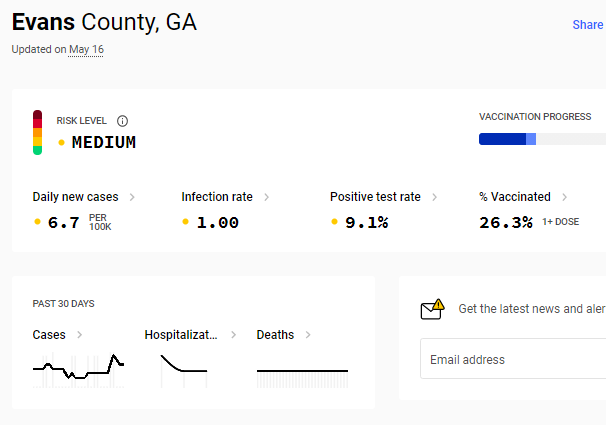The height and width of the screenshot is (425, 606).
Task: Click the risk level color thermometer
Action: (37, 133)
